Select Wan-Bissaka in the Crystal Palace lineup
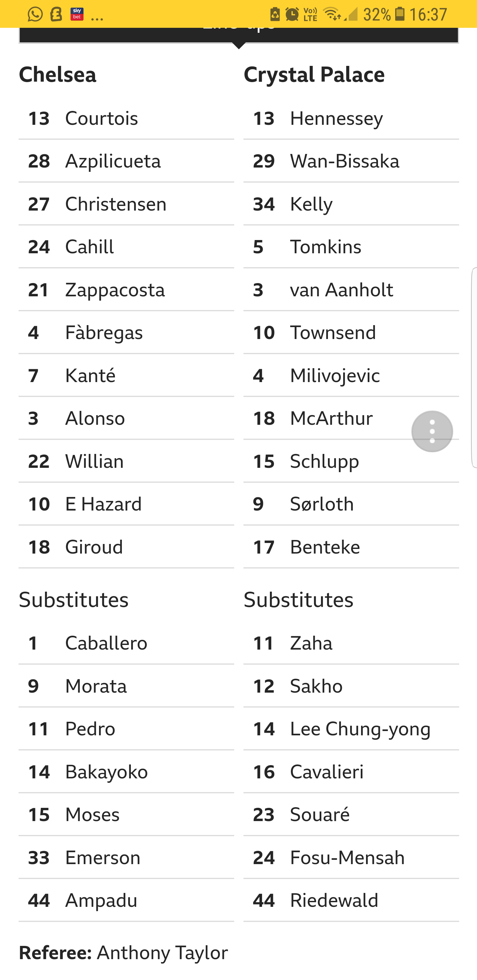 click(x=344, y=161)
